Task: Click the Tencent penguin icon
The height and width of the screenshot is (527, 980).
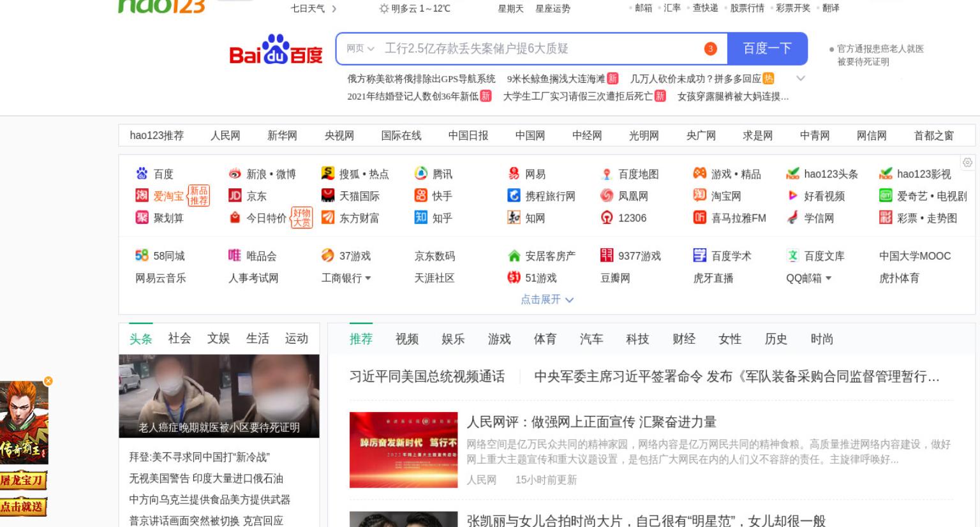Action: coord(421,174)
